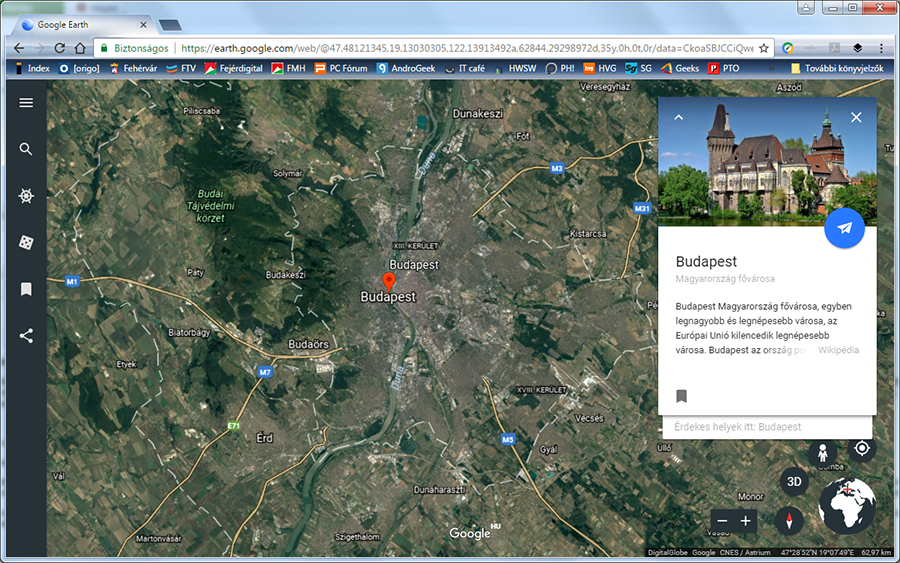Click the Dunakeszi map label

point(478,114)
